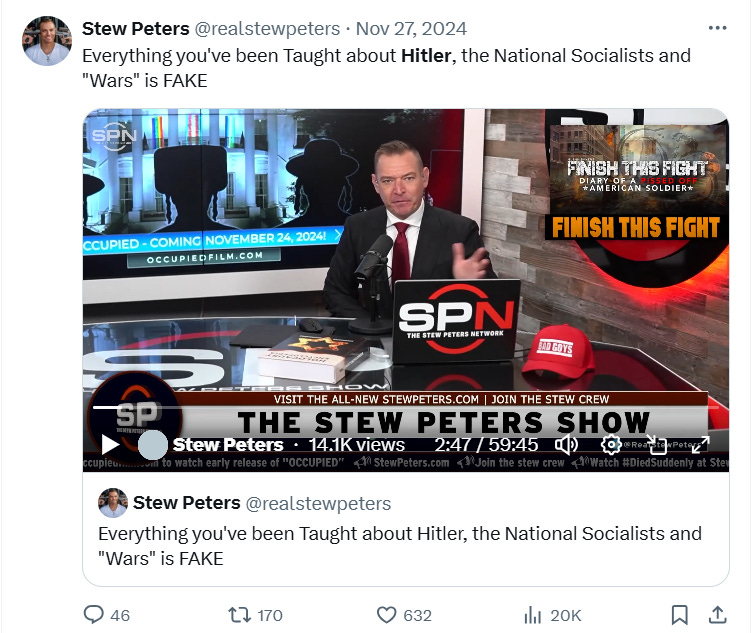Click the reply comment icon
754x633 pixels.
click(x=93, y=614)
